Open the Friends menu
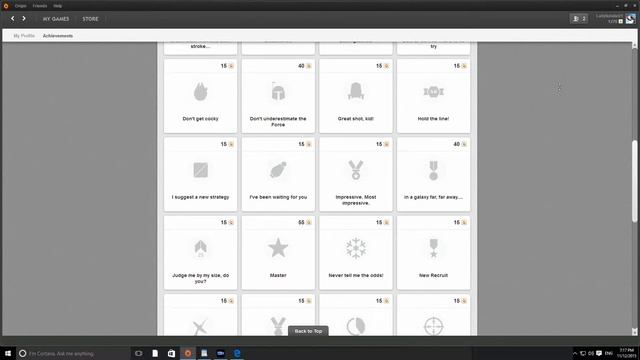 click(40, 6)
